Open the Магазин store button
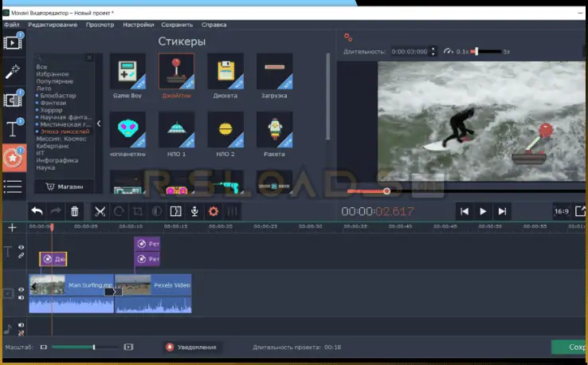The width and height of the screenshot is (588, 365). 65,186
